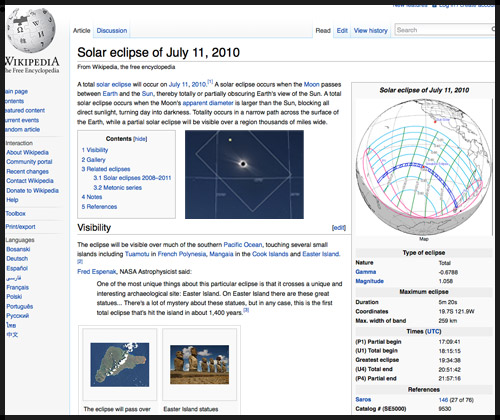This screenshot has height=420, width=500.
Task: Switch to Deutsch language version
Action: point(17,259)
